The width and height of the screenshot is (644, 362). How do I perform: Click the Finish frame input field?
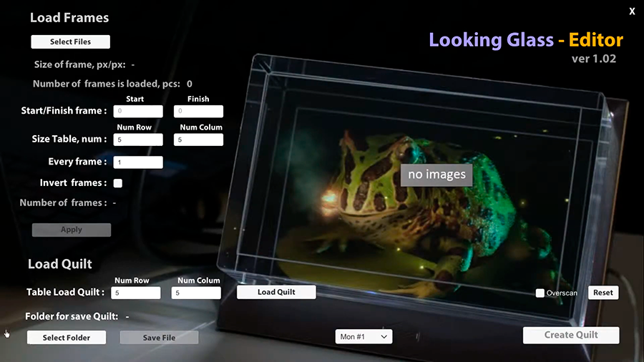tap(198, 112)
